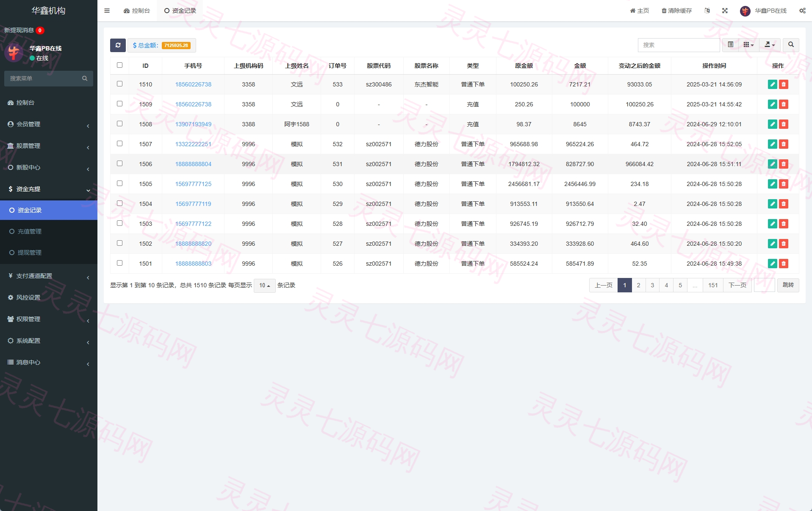Check the checkbox for row 1506
This screenshot has width=812, height=511.
pos(119,164)
